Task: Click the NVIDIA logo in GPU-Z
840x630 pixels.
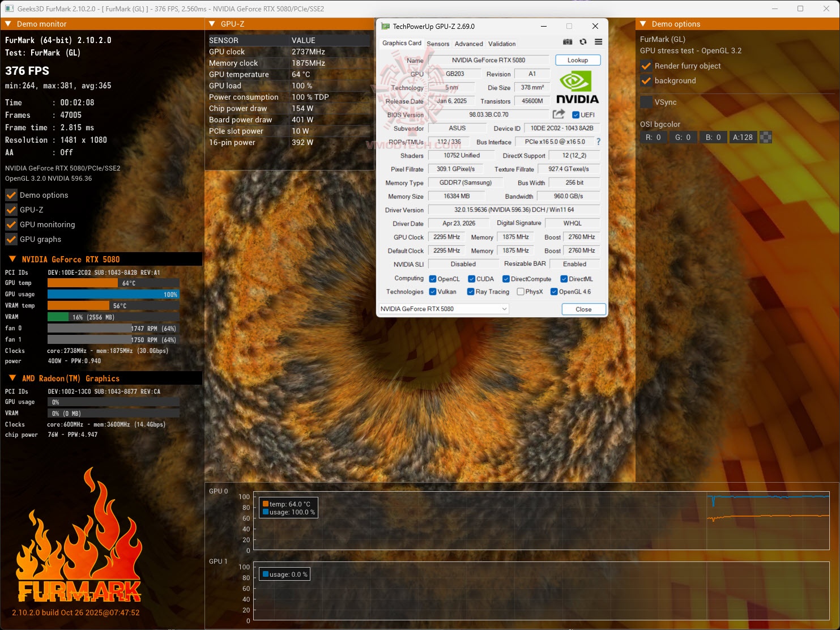Action: [x=577, y=88]
